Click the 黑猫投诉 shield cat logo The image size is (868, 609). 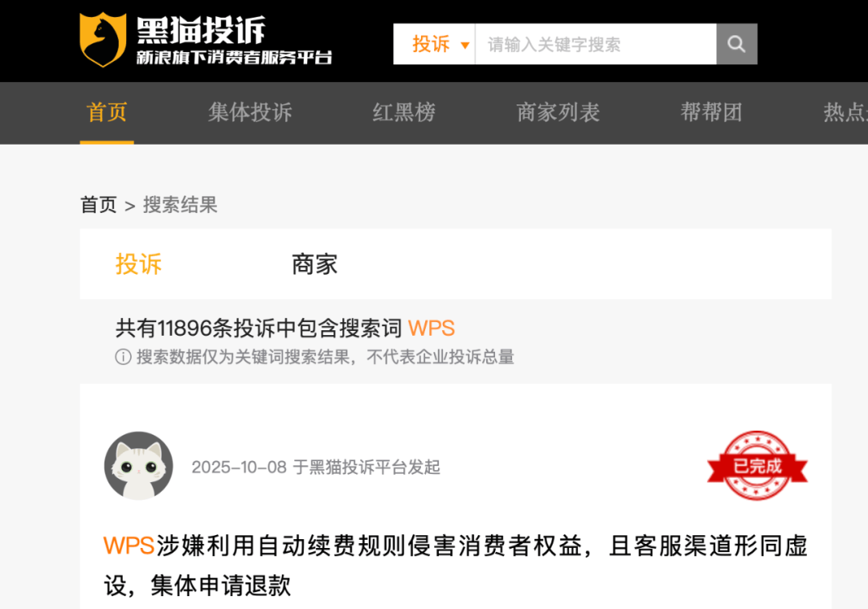[x=103, y=39]
